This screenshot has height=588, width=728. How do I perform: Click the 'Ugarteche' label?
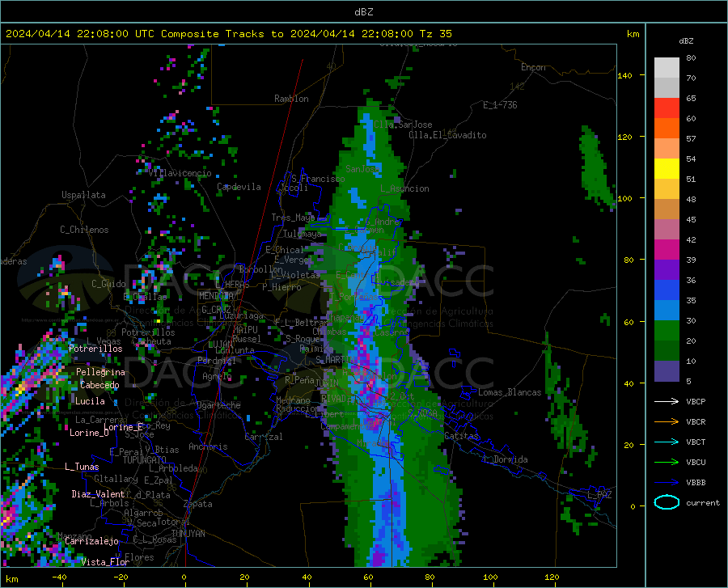(x=218, y=405)
